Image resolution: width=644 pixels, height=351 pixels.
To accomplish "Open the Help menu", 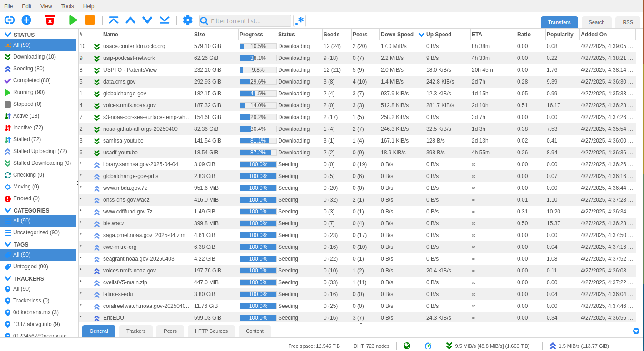I will coord(89,6).
